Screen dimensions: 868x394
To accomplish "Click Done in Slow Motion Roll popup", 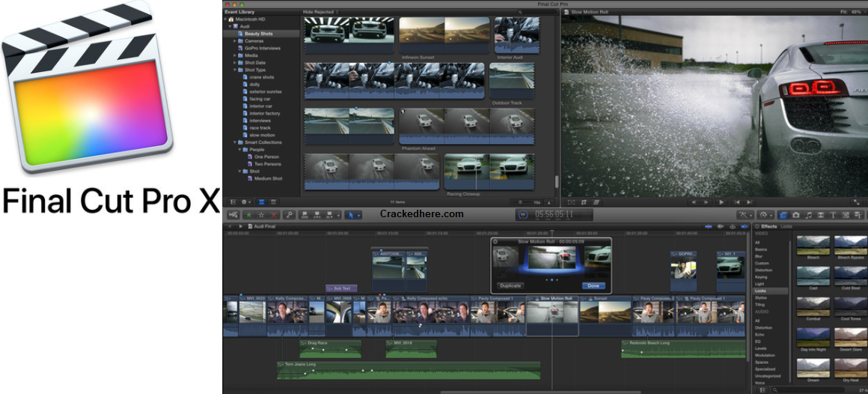I will pyautogui.click(x=593, y=286).
